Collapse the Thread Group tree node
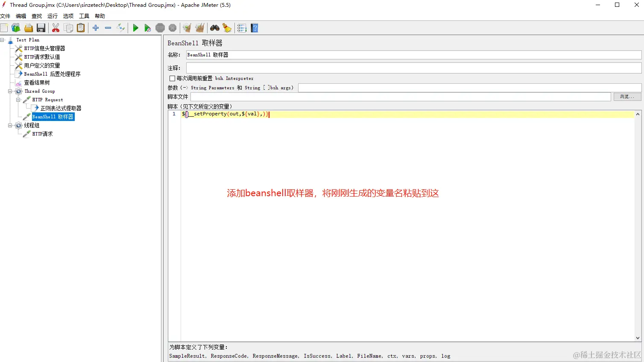Image resolution: width=644 pixels, height=362 pixels. click(10, 91)
